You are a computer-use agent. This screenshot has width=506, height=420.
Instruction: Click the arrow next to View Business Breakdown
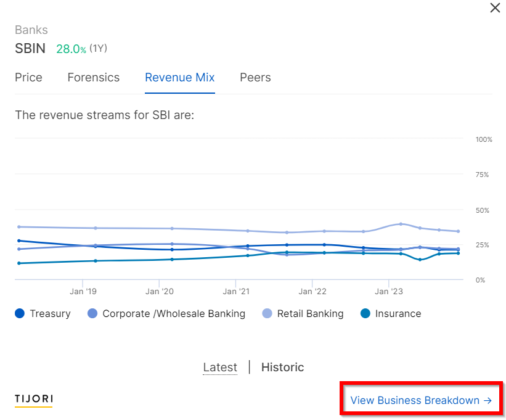[488, 401]
